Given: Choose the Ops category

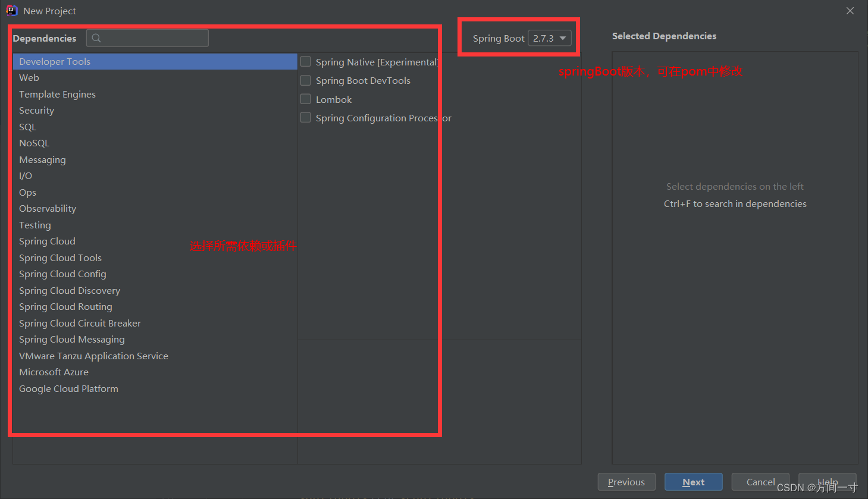Looking at the screenshot, I should 155,192.
